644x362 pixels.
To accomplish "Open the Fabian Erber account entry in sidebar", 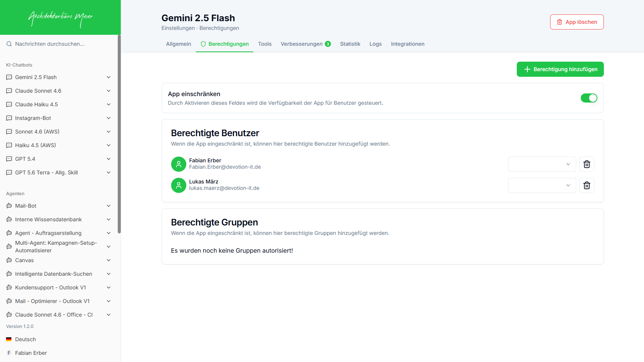I will click(31, 353).
